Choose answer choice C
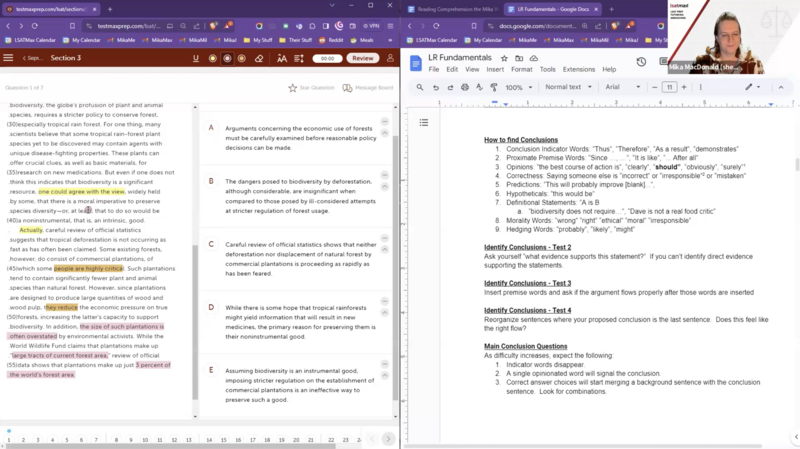Screen dimensions: 800x449 211,244
